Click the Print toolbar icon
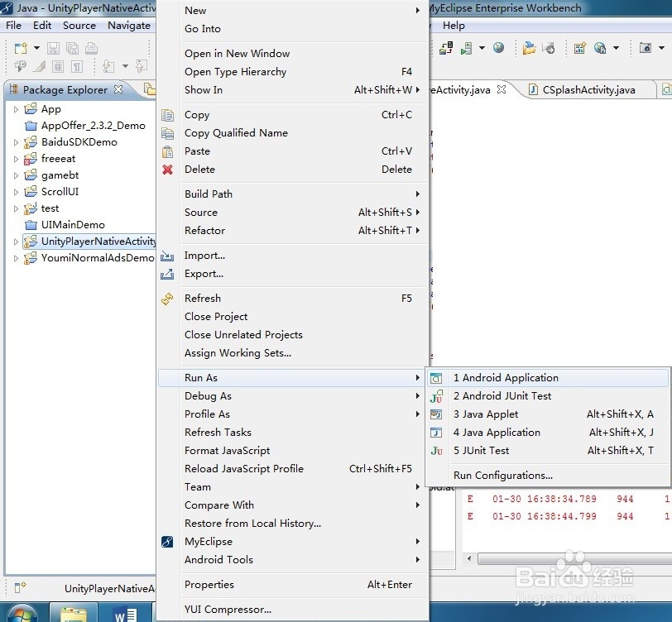 [x=91, y=48]
